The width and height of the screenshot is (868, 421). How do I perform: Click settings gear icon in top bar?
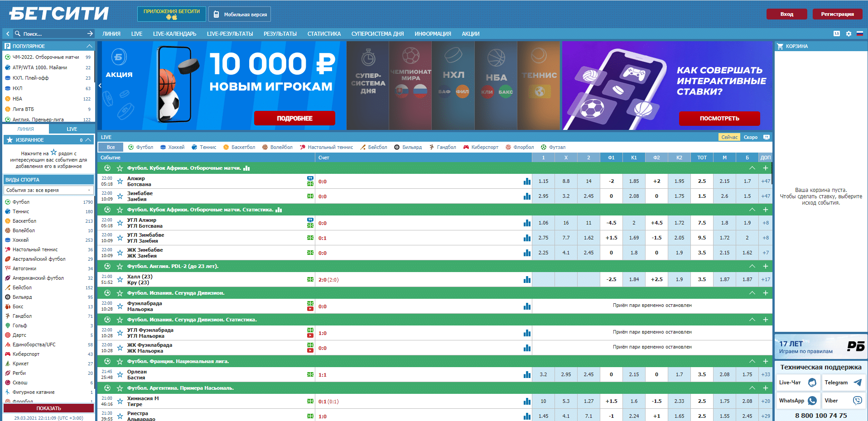click(849, 33)
